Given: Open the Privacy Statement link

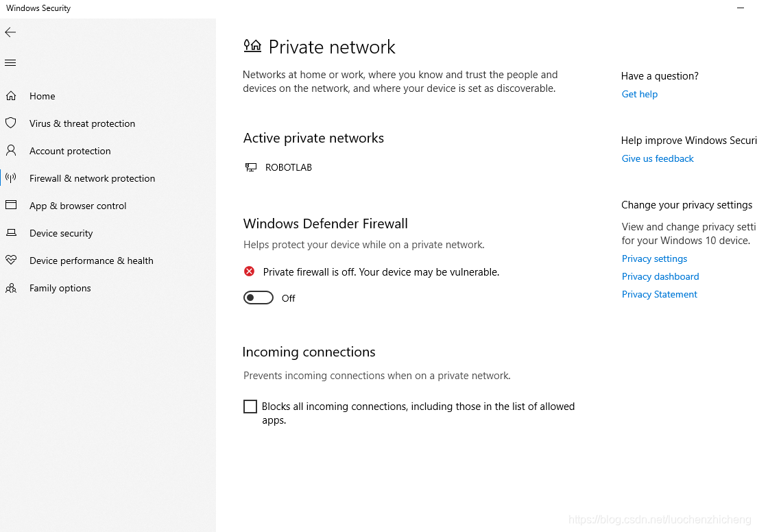Looking at the screenshot, I should (x=660, y=295).
